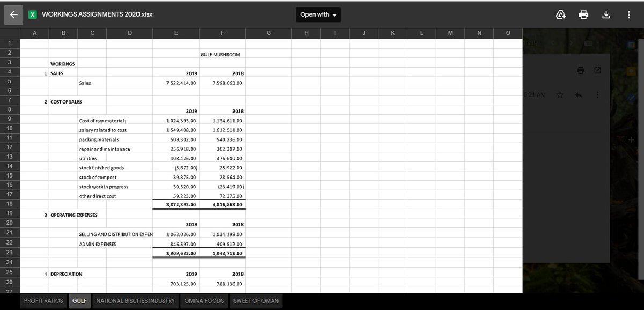644x310 pixels.
Task: Click the 1,024,393.00 raw materials value
Action: [x=181, y=121]
